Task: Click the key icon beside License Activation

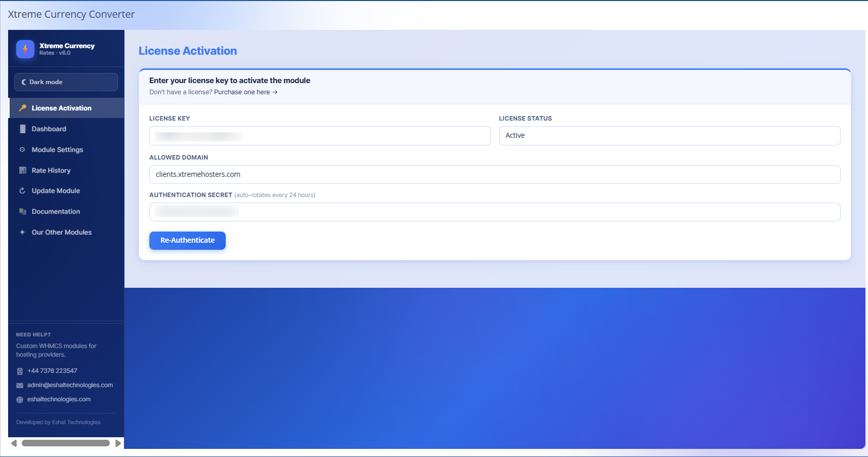Action: tap(22, 108)
